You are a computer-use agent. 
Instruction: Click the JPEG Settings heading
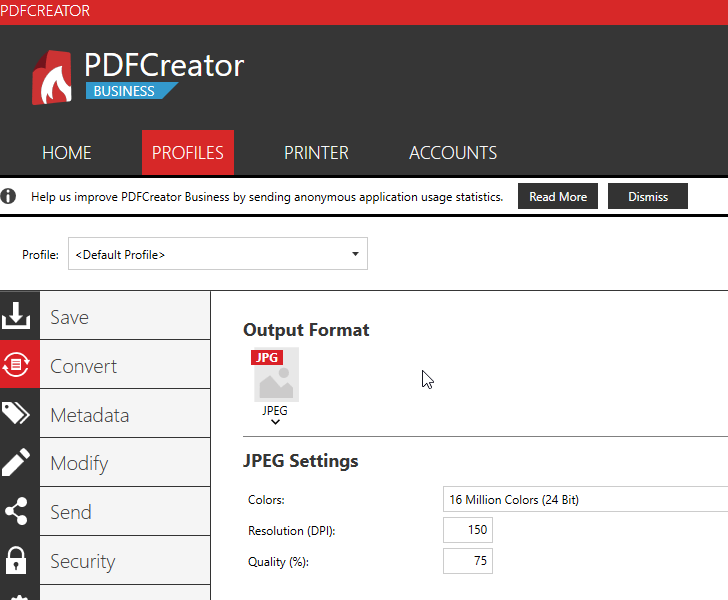click(300, 461)
